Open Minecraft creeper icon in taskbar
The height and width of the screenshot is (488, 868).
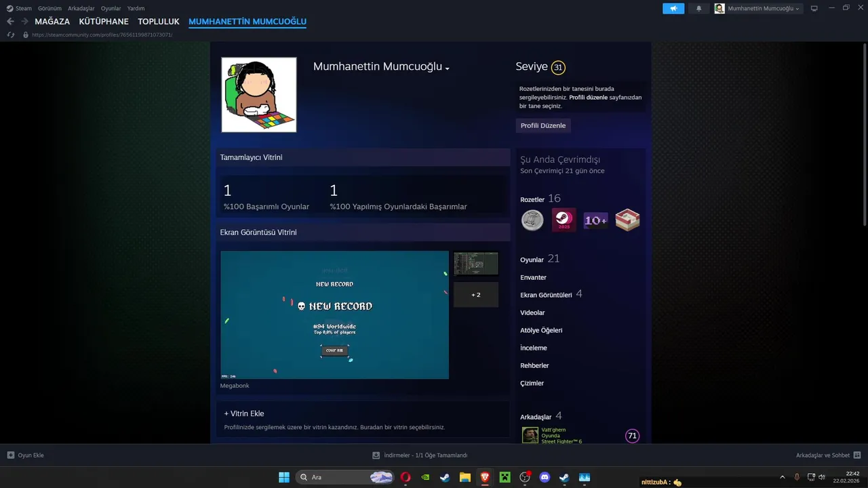point(505,477)
